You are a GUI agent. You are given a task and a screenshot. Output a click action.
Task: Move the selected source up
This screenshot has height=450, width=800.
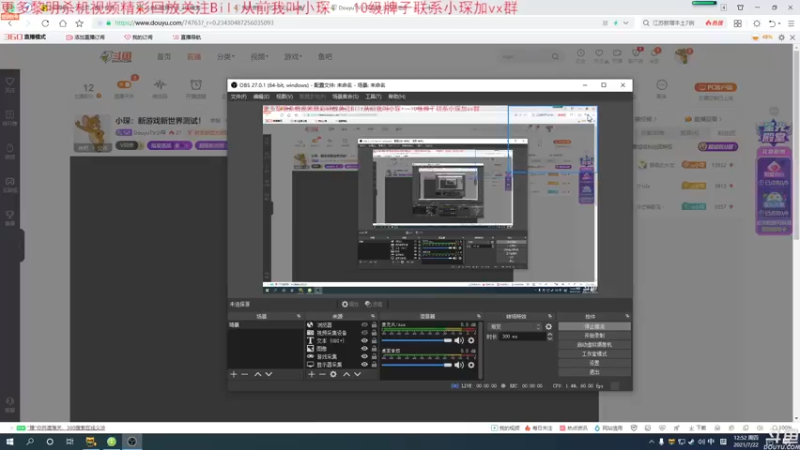coord(346,374)
